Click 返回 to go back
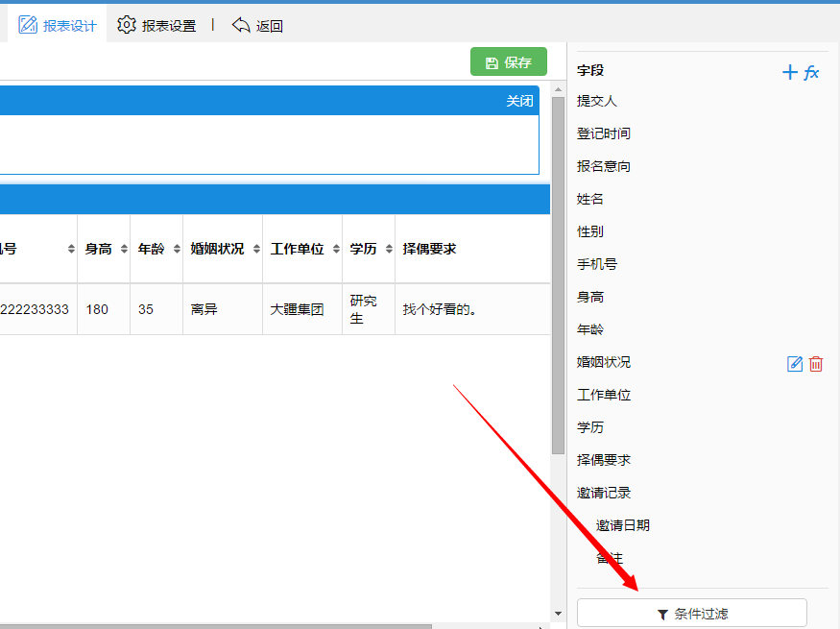 [x=257, y=26]
